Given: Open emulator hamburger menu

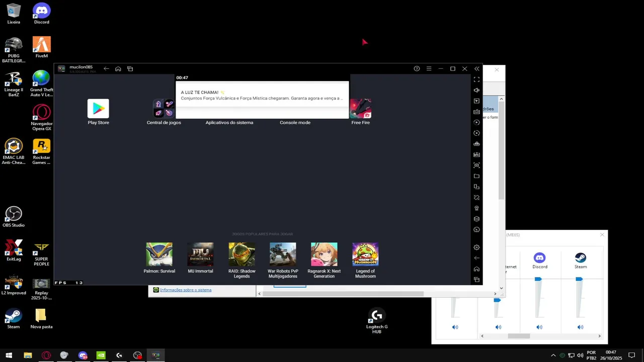Looking at the screenshot, I should tap(429, 69).
